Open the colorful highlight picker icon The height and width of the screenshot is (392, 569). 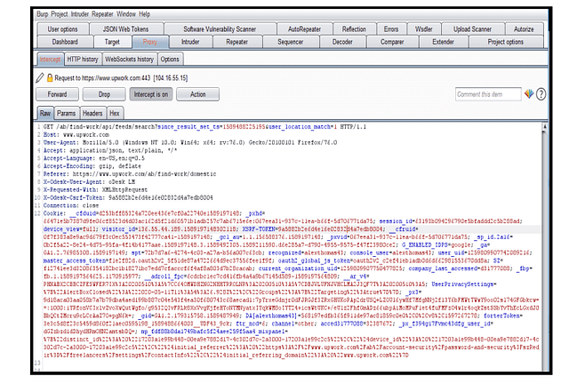[x=529, y=94]
